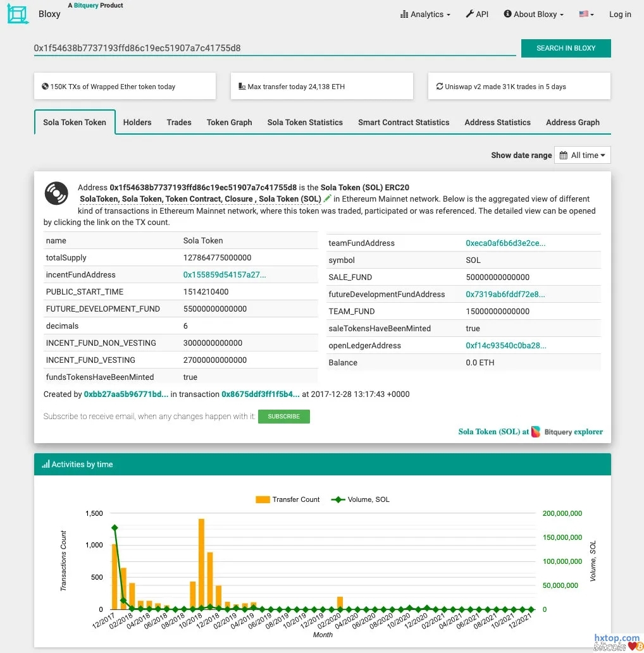
Task: Click the green Subscribe button
Action: (x=284, y=417)
